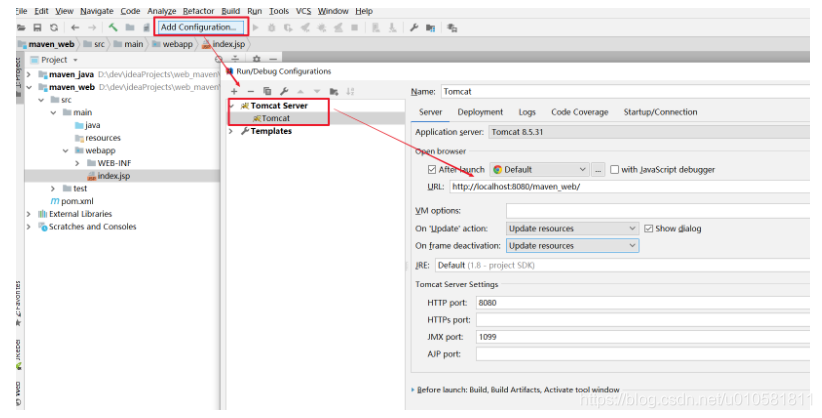Click the Debug bug icon
The width and height of the screenshot is (822, 418).
tap(272, 27)
